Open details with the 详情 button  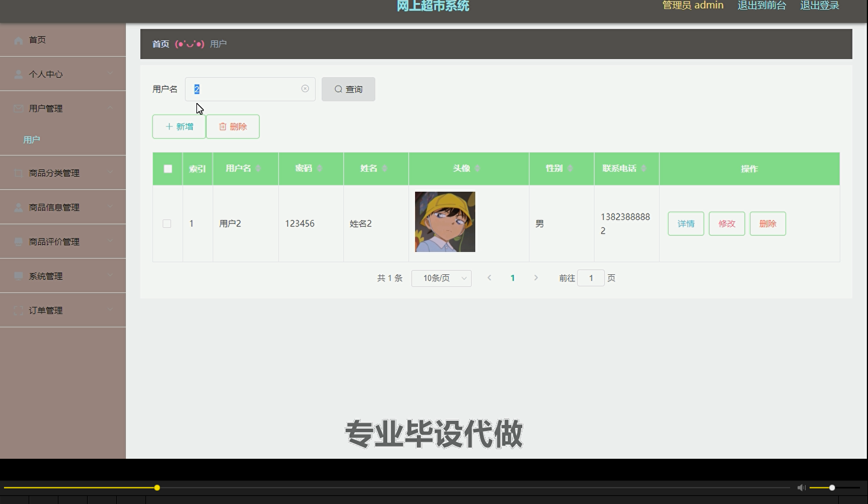(x=685, y=223)
